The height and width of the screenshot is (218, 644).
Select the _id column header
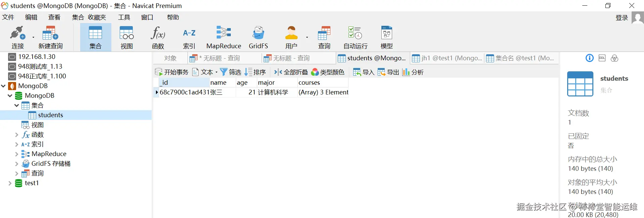point(184,82)
